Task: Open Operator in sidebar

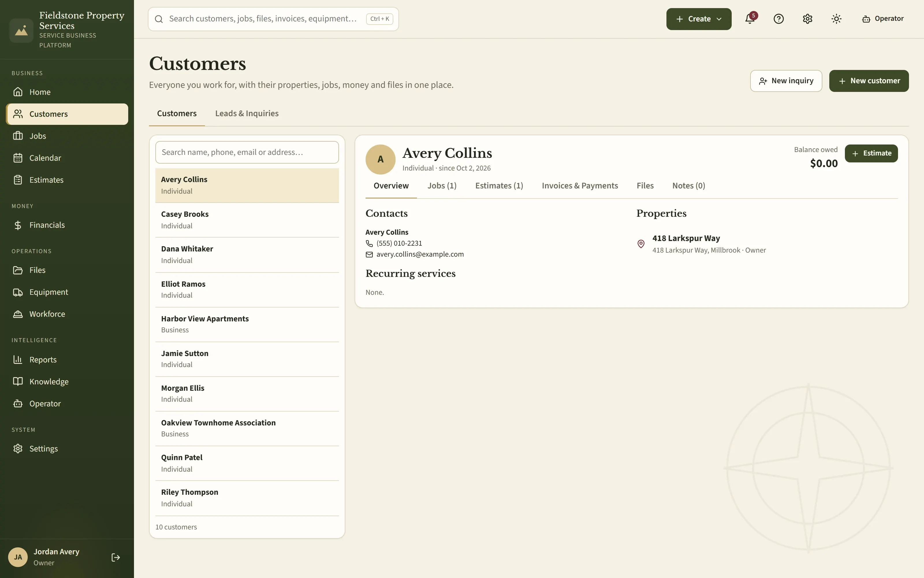Action: point(67,404)
